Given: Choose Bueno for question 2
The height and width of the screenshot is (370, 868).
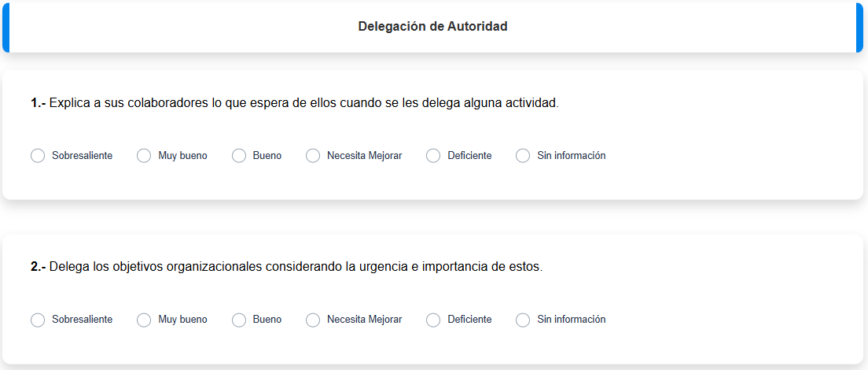Looking at the screenshot, I should click(239, 320).
